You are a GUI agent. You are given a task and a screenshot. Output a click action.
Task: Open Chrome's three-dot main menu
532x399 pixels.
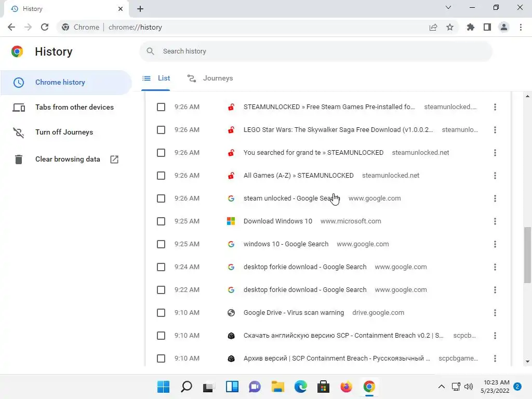pyautogui.click(x=521, y=27)
